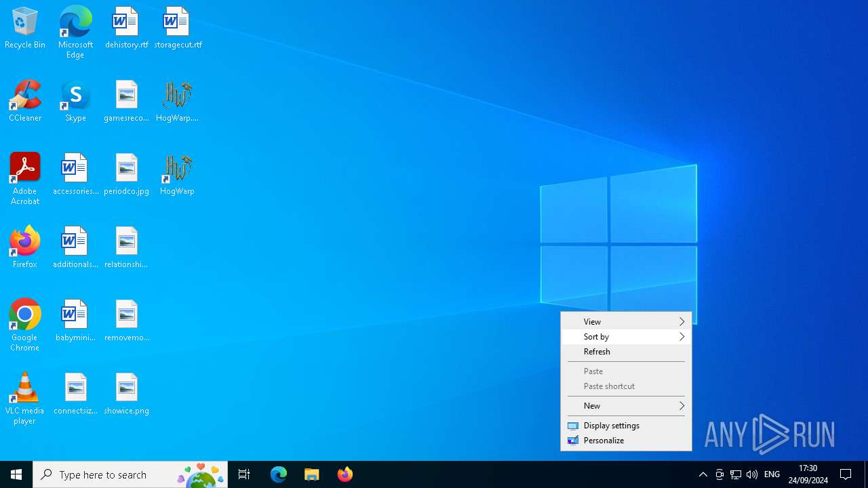Screen dimensions: 868x488
Task: Show hidden system tray icons
Action: [x=703, y=474]
